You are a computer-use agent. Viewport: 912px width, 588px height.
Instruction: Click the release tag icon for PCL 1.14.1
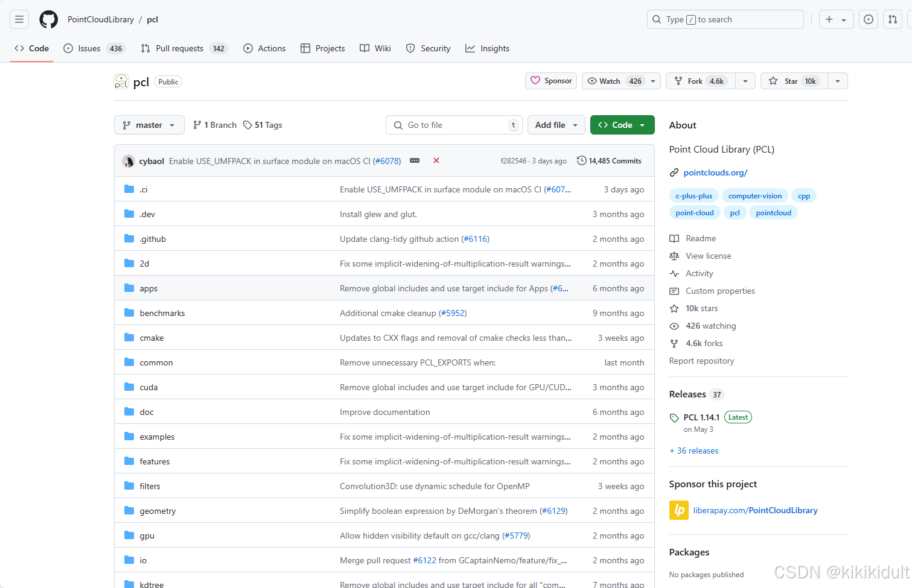674,418
